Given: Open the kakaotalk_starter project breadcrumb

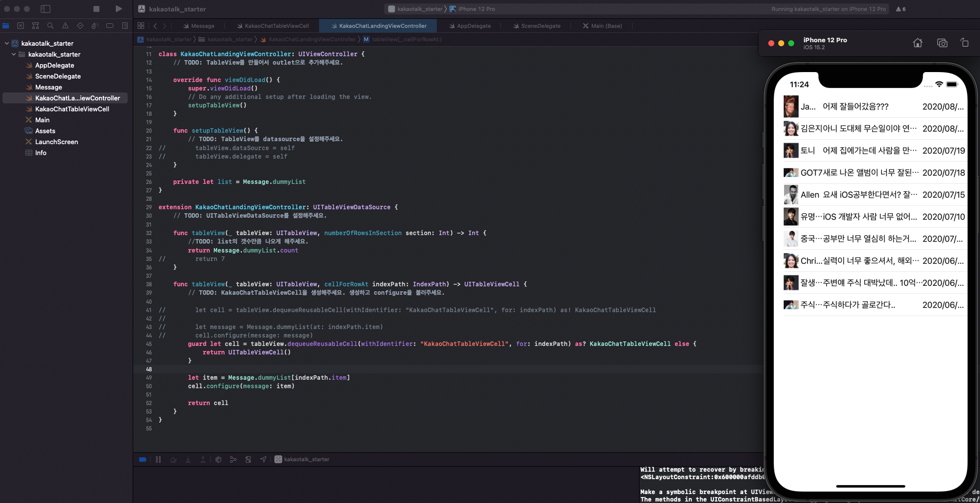Looking at the screenshot, I should pos(164,39).
